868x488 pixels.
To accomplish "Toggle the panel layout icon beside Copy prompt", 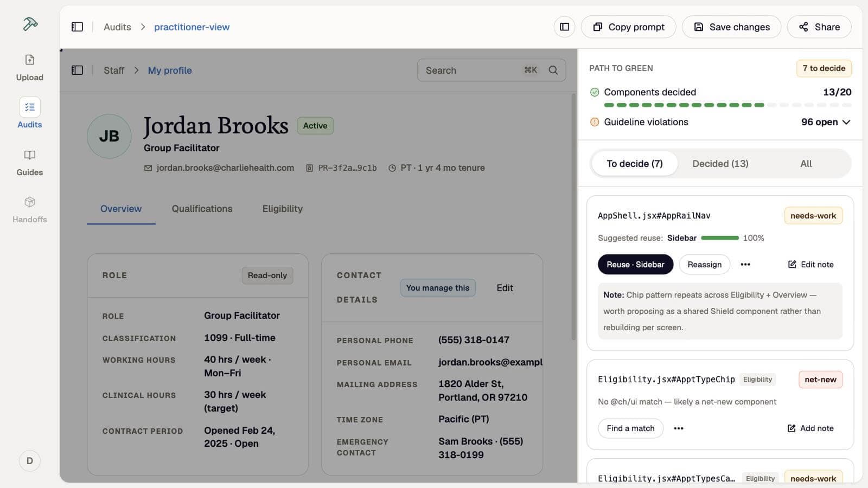I will tap(564, 27).
